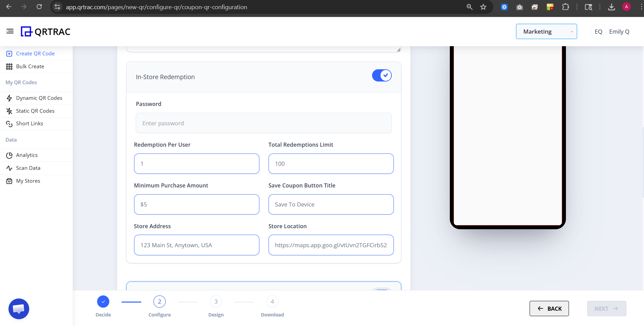Open Short Links
The image size is (644, 326).
tap(30, 123)
